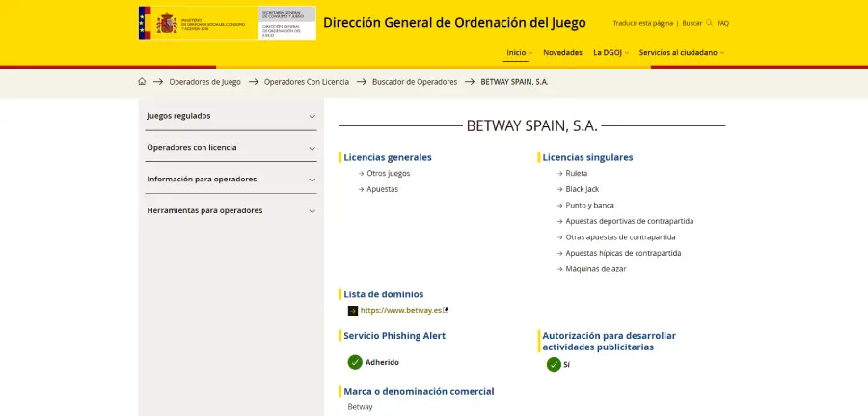Click Otras apuestas de contrapartida entry
Screen dimensions: 868x416
[x=620, y=237]
